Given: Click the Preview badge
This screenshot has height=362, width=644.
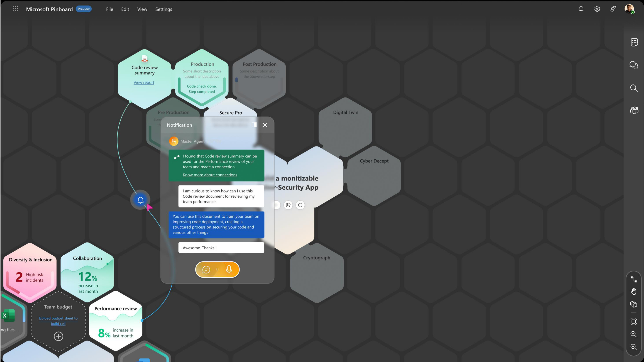Looking at the screenshot, I should click(84, 9).
